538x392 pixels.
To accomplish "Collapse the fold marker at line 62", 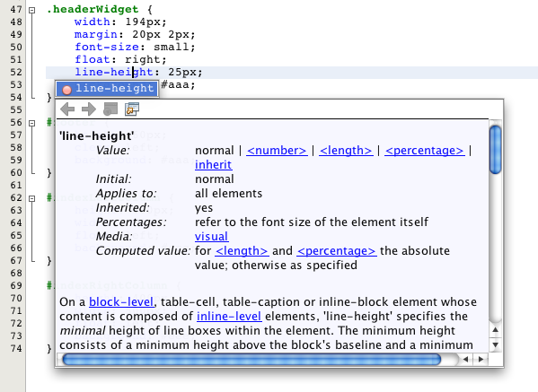I will click(x=32, y=198).
